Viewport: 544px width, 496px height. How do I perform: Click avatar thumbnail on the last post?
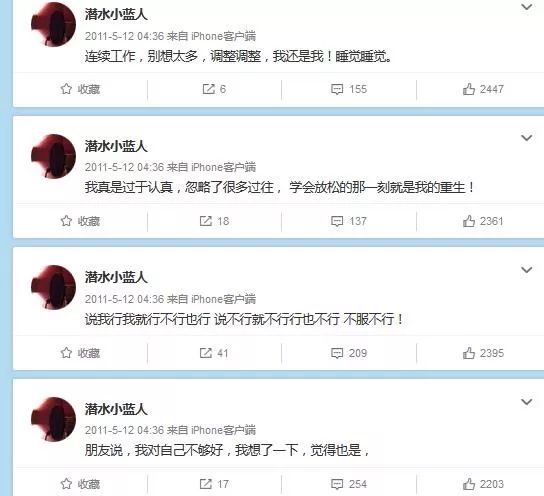tap(53, 419)
